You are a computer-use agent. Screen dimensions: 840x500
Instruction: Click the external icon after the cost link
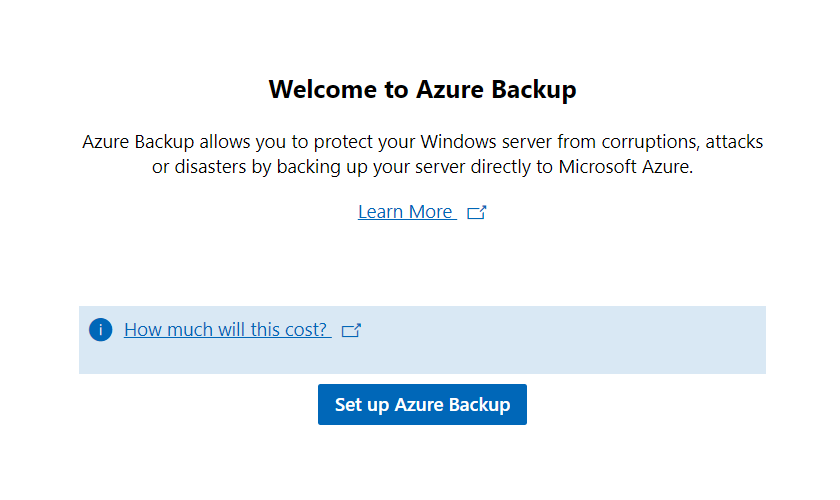[x=351, y=330]
